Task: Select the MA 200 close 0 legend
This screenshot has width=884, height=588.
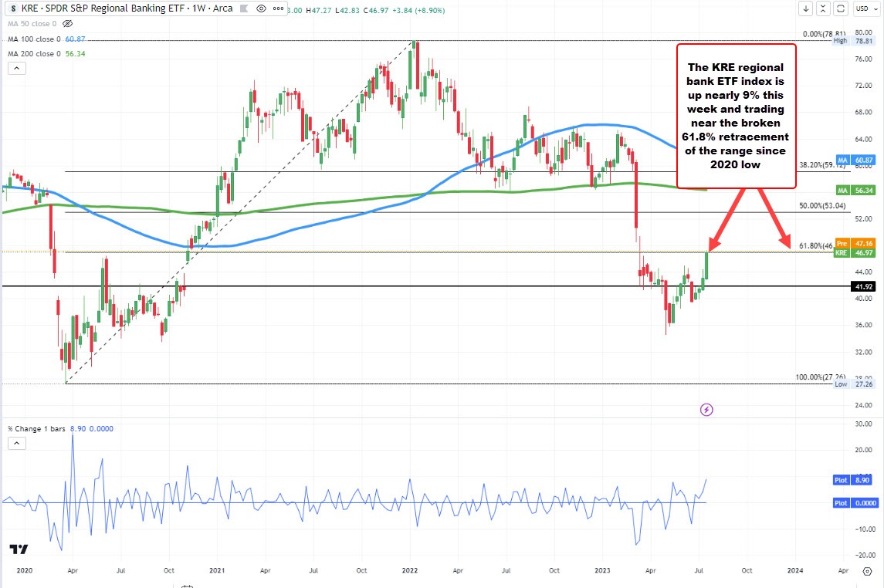Action: click(35, 53)
